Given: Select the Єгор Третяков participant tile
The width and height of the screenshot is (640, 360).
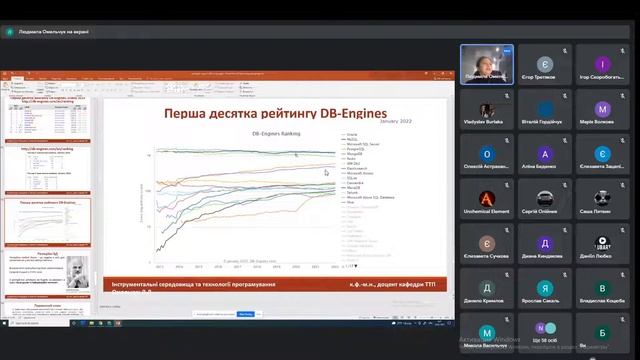Looking at the screenshot, I should point(544,64).
